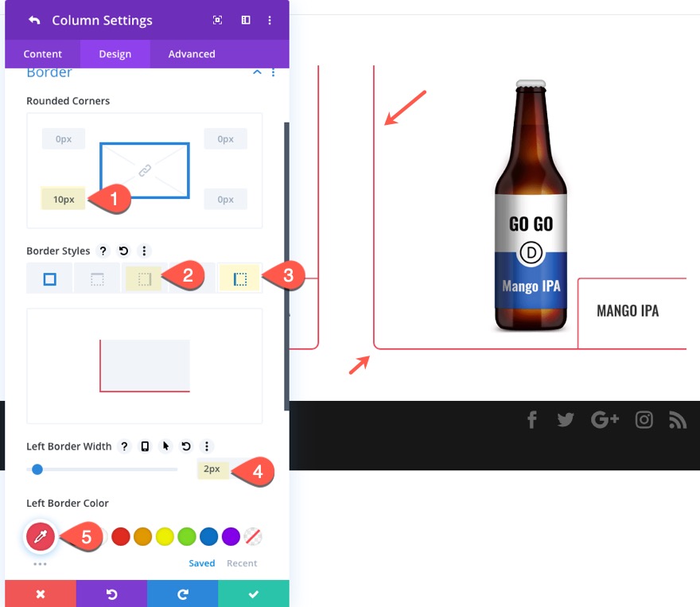Toggle the link icon in Rounded Corners box
This screenshot has width=700, height=607.
pos(145,170)
